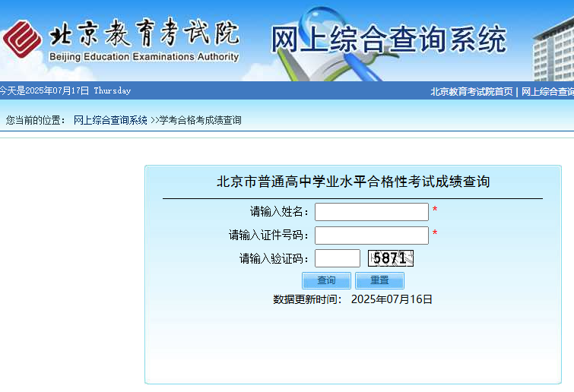Click the 请输入姓名 label
The width and height of the screenshot is (574, 392).
tap(279, 212)
